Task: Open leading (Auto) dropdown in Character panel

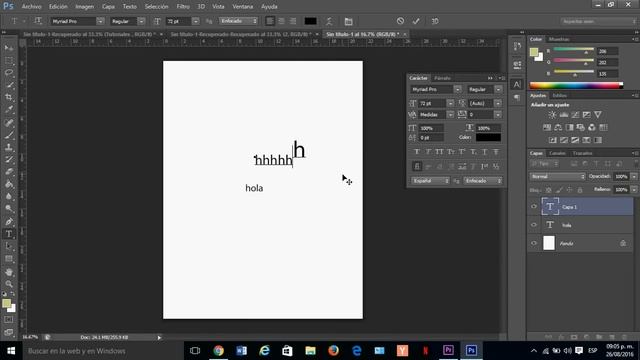Action: (498, 103)
